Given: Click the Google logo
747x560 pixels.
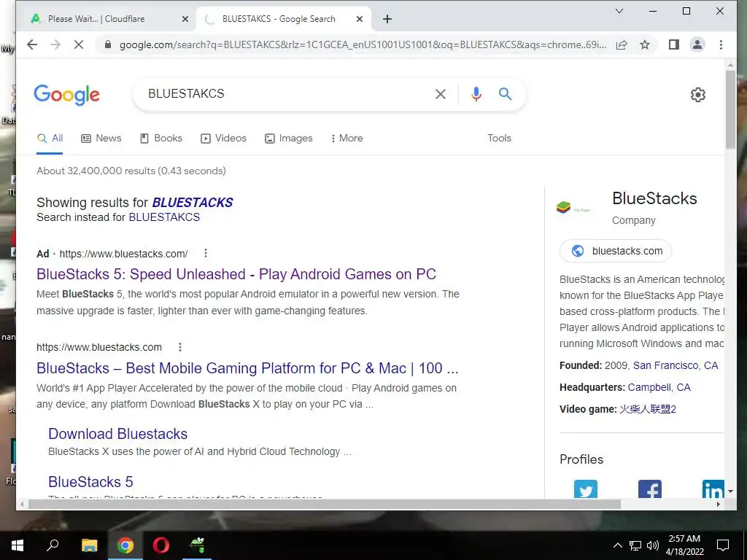Looking at the screenshot, I should (66, 95).
